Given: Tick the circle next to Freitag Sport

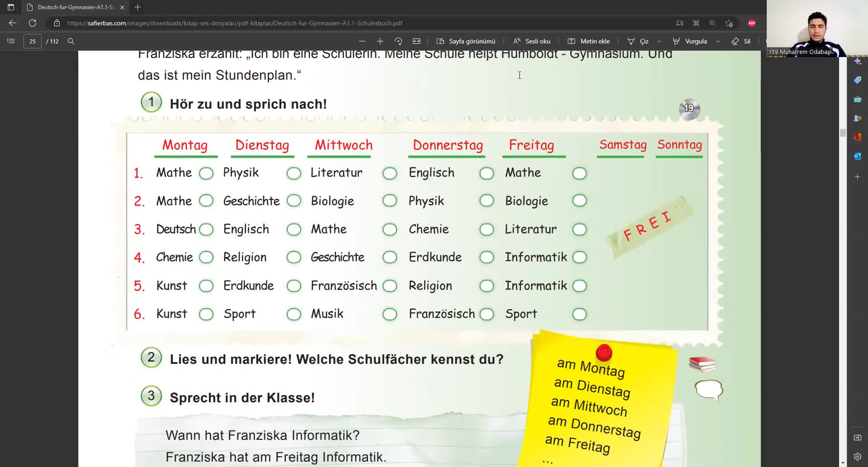Looking at the screenshot, I should coord(579,315).
